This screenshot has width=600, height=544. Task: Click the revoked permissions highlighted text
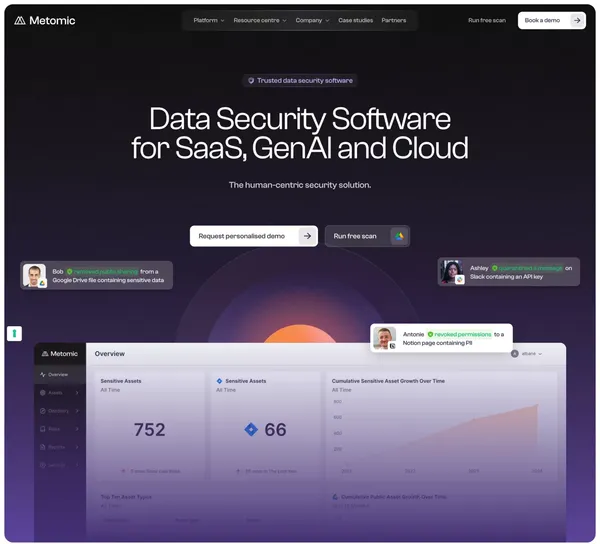click(x=463, y=334)
